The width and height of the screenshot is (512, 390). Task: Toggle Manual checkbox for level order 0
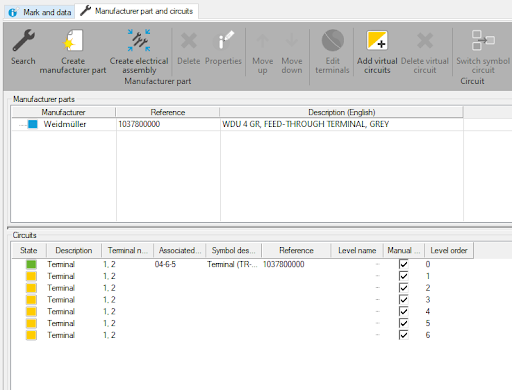(403, 264)
